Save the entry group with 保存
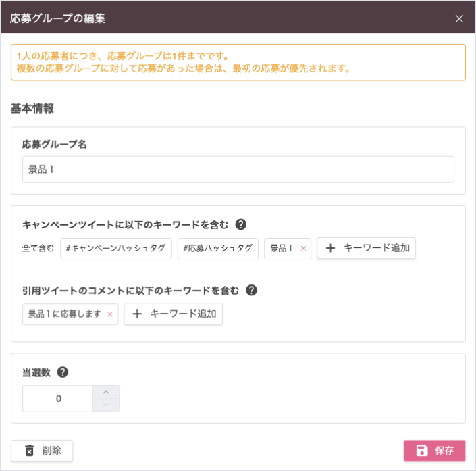Image resolution: width=476 pixels, height=471 pixels. click(x=434, y=450)
